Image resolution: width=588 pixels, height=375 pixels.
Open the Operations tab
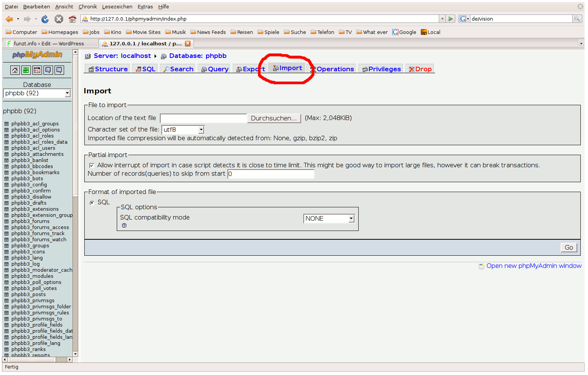[332, 69]
